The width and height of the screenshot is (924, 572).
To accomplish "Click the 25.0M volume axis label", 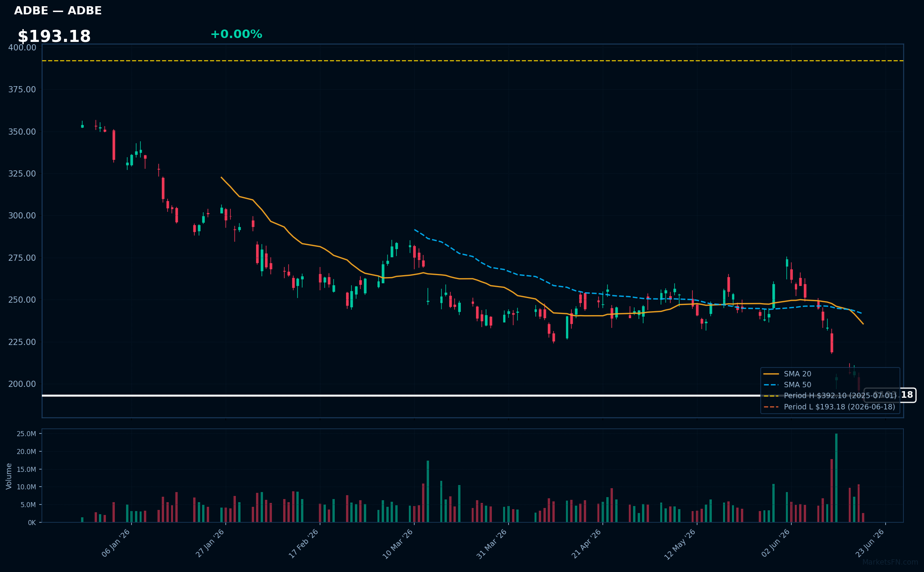I will click(x=26, y=434).
